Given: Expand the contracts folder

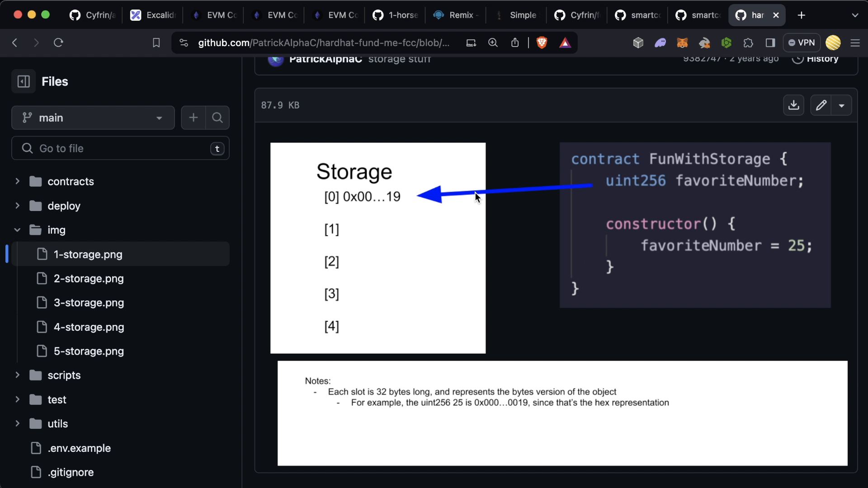Looking at the screenshot, I should tap(17, 182).
